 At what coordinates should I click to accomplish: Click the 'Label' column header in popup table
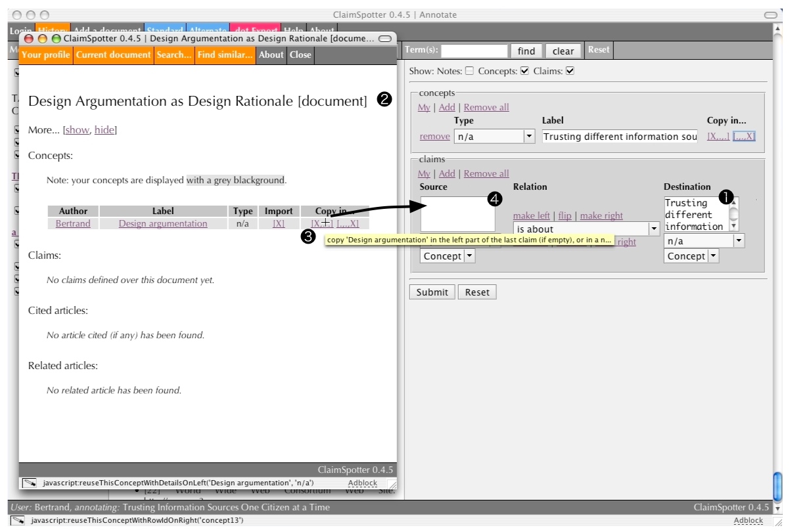click(163, 211)
